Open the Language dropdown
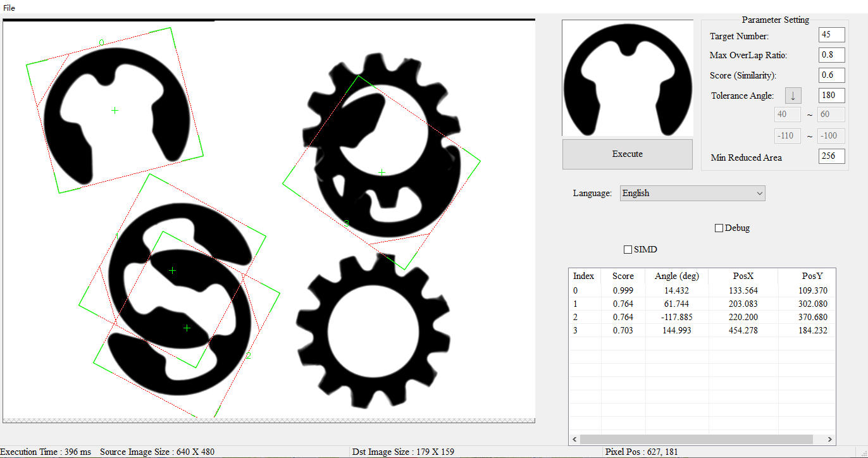 pyautogui.click(x=693, y=193)
